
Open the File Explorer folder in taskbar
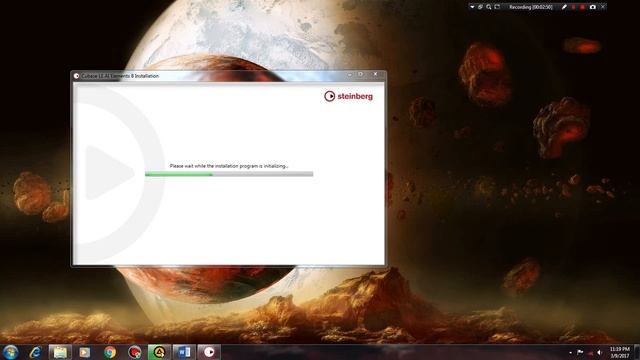60,352
